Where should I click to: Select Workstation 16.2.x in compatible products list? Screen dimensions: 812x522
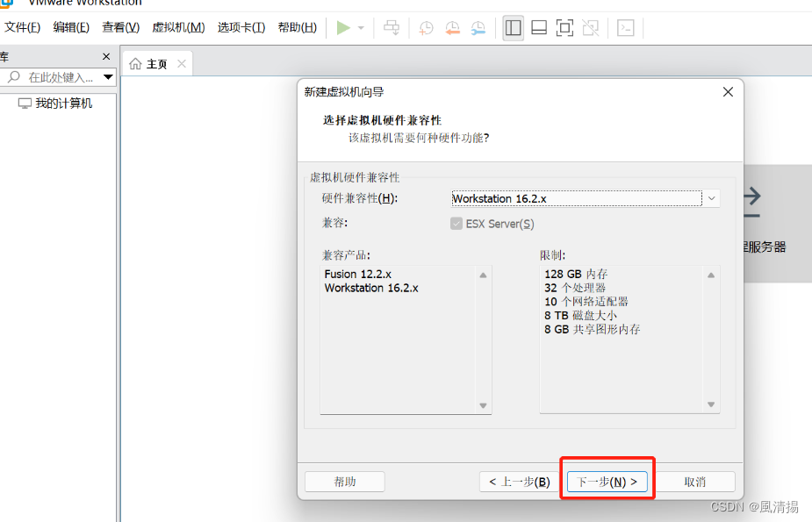(371, 288)
